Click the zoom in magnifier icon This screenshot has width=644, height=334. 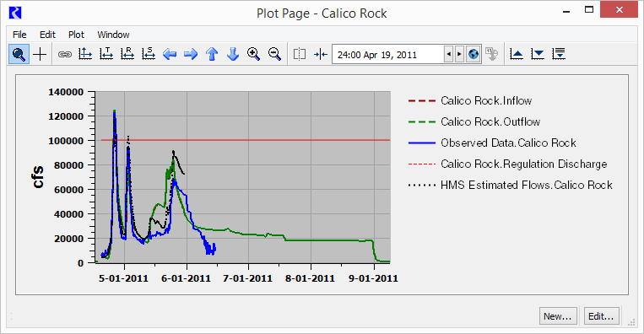(254, 54)
